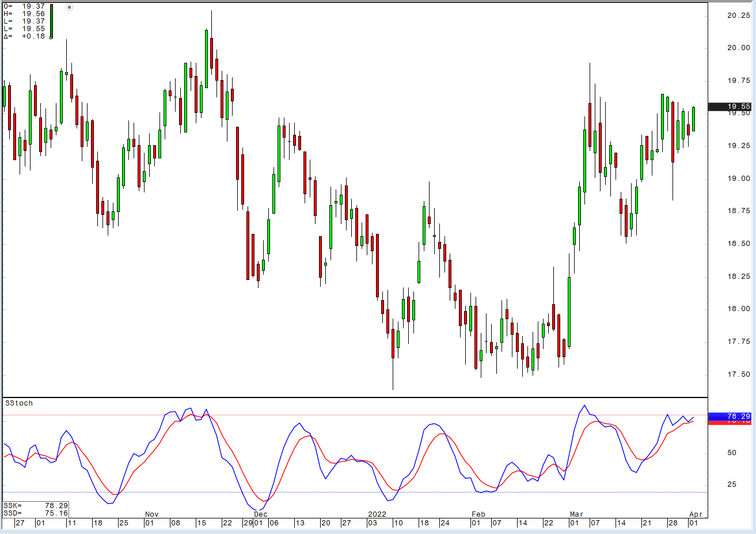Click the 'SSD= 75.16' readout

[36, 513]
